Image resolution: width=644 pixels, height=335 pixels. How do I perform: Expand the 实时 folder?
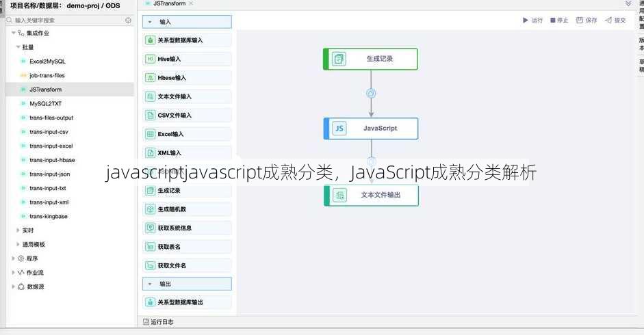coord(18,230)
